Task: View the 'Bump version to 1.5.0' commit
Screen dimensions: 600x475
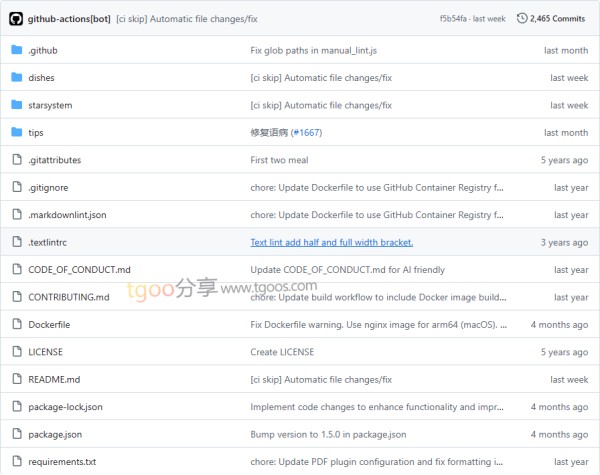Action: [x=328, y=434]
